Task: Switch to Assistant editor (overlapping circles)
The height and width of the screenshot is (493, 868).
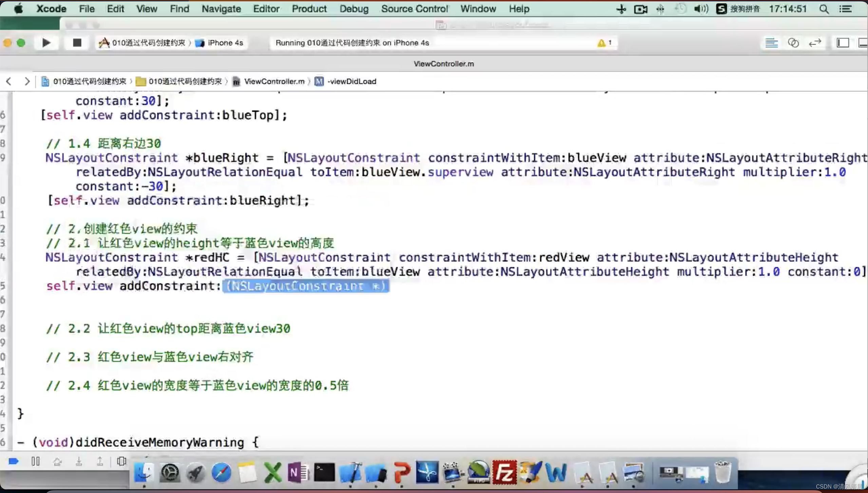Action: (793, 43)
